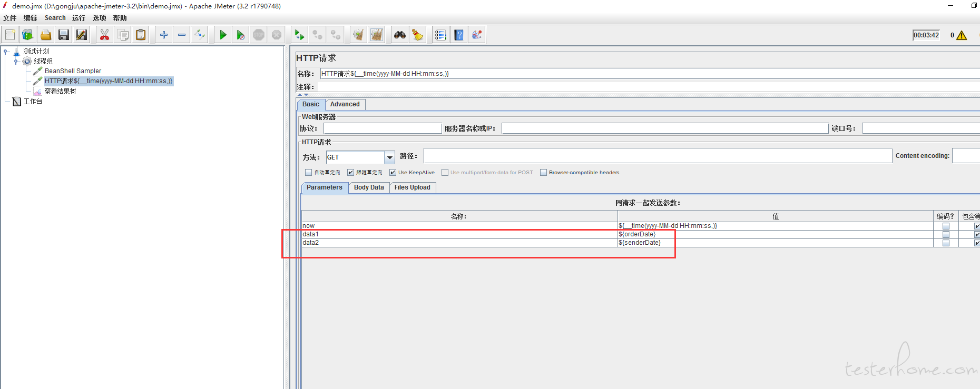
Task: Click the Toggle enable/disable toolbar icon
Action: [199, 35]
